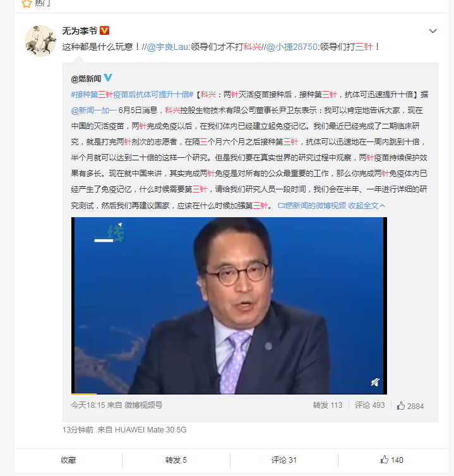Collapse full text via 收起全文
Image resolution: width=454 pixels, height=476 pixels.
click(x=366, y=206)
